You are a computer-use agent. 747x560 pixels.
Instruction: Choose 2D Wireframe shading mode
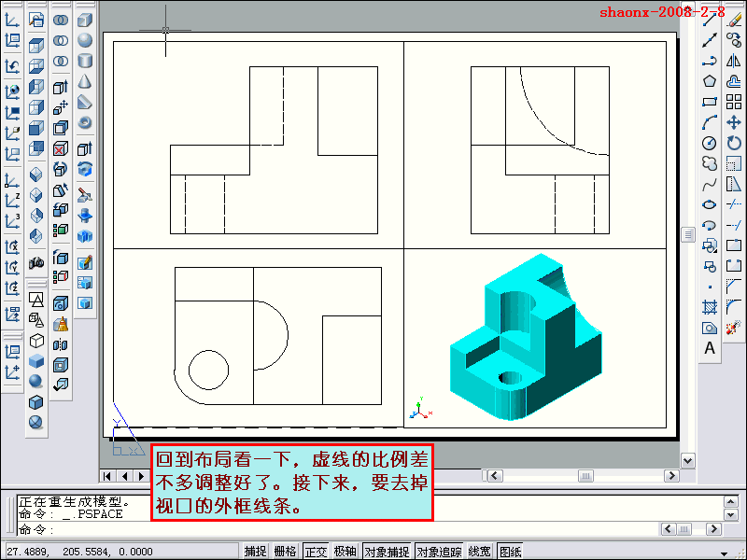point(36,300)
